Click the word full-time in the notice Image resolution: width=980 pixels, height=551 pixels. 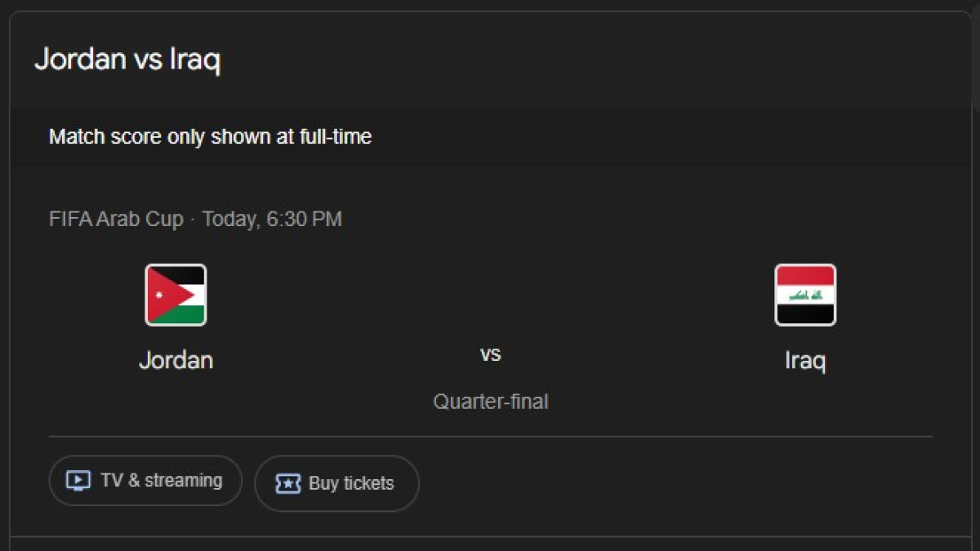[335, 137]
